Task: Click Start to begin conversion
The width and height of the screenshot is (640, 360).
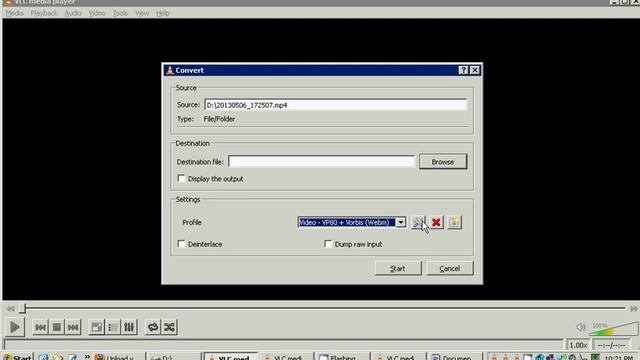Action: point(398,268)
